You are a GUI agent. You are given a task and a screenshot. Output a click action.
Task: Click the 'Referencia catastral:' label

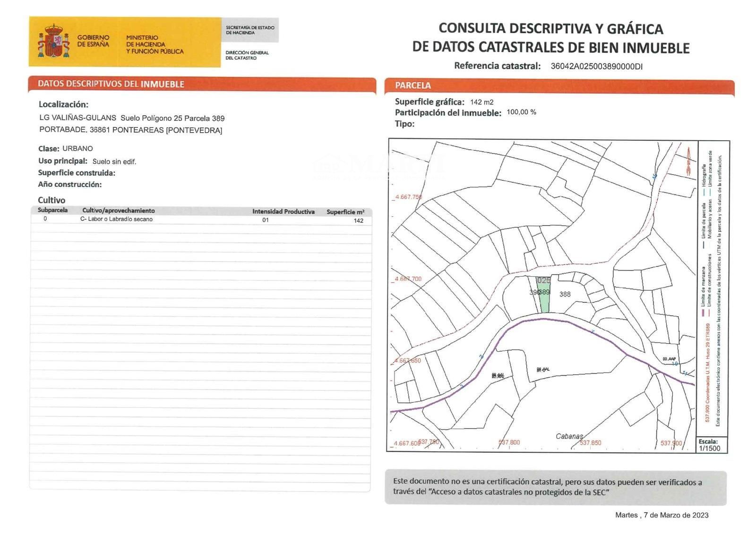(x=497, y=66)
